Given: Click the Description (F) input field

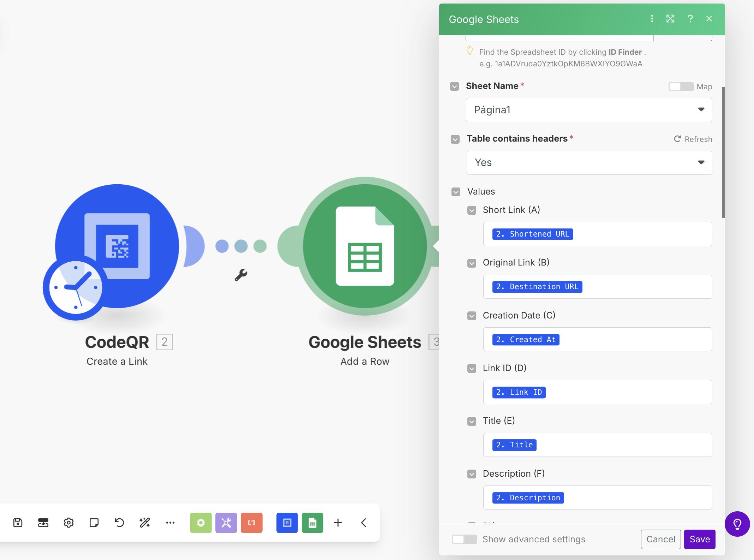Looking at the screenshot, I should coord(598,498).
